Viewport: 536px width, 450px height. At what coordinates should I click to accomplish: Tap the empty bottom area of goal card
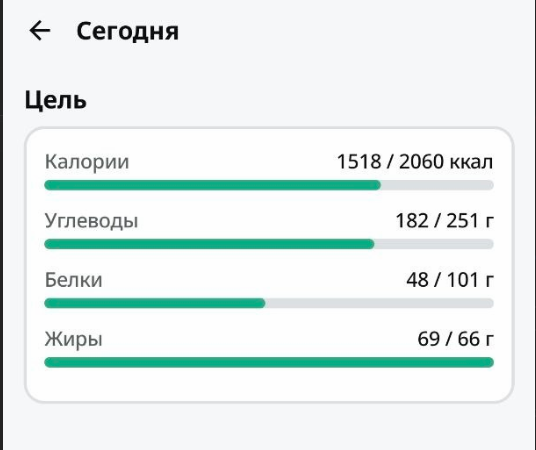pyautogui.click(x=269, y=385)
